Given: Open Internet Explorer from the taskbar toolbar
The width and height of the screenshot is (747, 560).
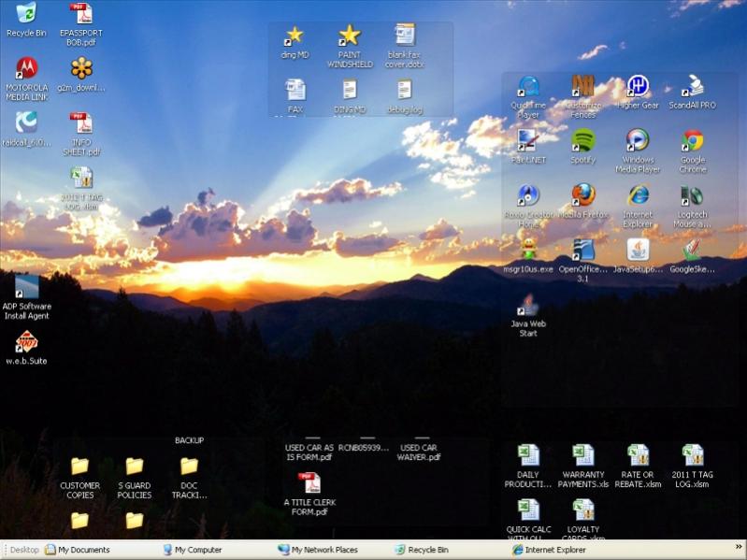Looking at the screenshot, I should 550,550.
